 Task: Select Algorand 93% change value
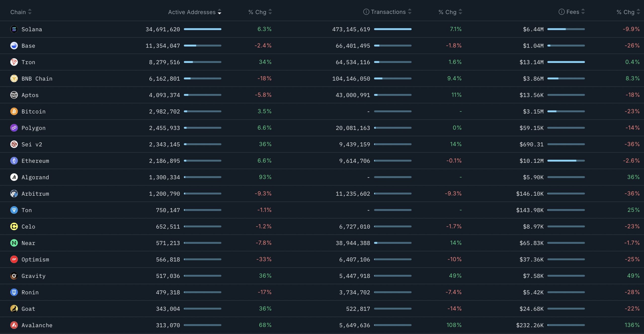click(265, 177)
